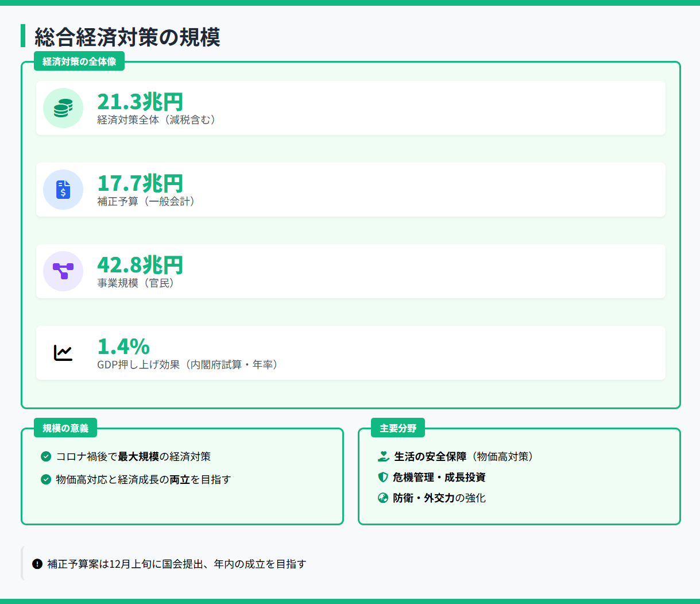Click the green coins stack icon
The height and width of the screenshot is (604, 700).
[x=63, y=108]
